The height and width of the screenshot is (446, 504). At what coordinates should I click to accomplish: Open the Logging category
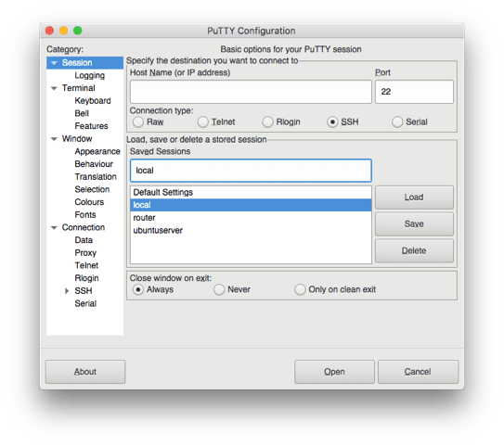(x=90, y=75)
